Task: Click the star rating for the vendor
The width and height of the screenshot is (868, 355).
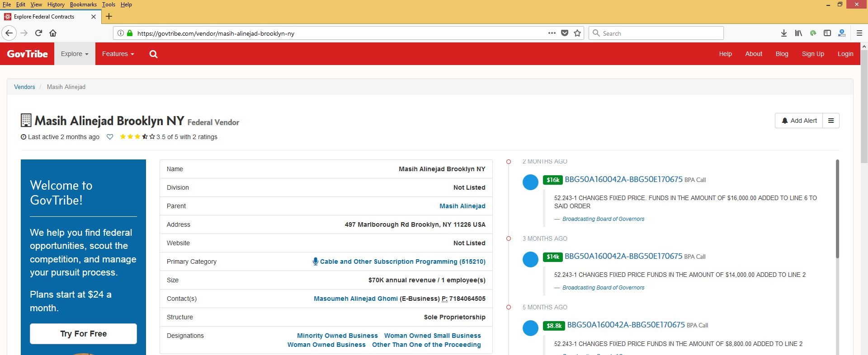Action: (137, 136)
